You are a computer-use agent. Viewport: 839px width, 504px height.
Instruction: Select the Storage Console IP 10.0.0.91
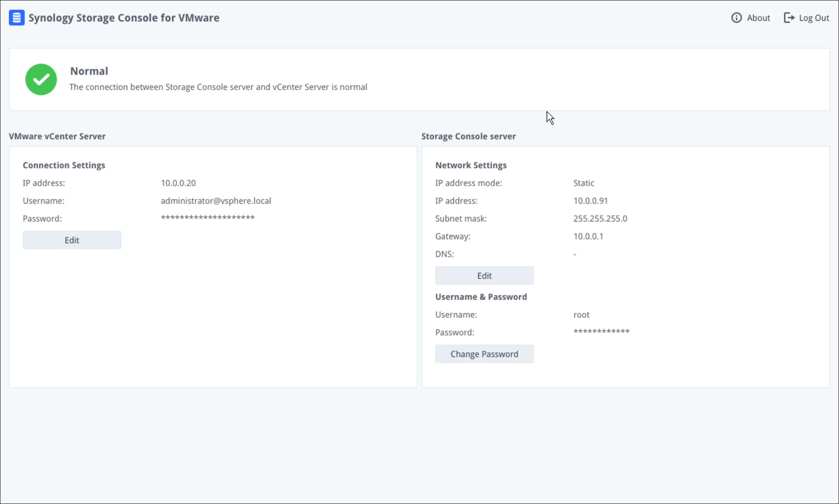(x=590, y=201)
